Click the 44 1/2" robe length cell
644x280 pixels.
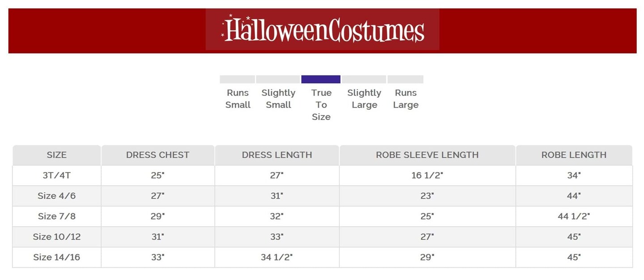(x=574, y=216)
